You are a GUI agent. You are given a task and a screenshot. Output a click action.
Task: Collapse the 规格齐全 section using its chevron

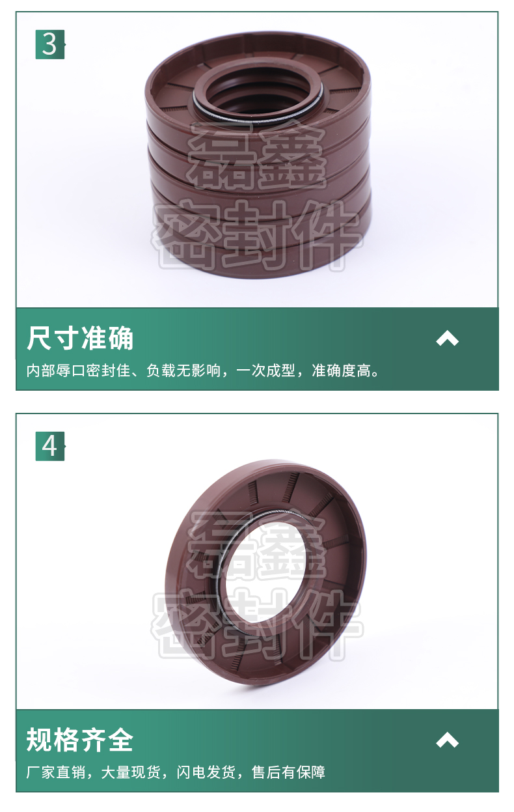pyautogui.click(x=448, y=740)
